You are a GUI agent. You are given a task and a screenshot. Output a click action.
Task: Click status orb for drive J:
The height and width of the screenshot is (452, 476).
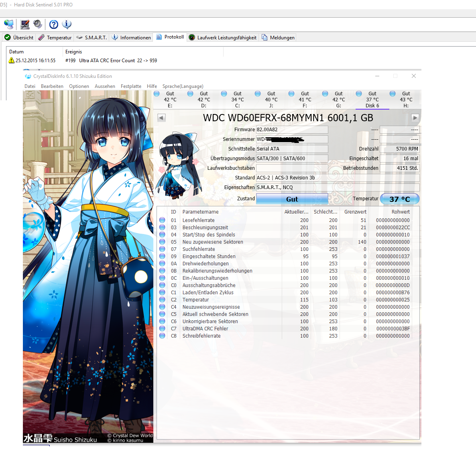(258, 94)
